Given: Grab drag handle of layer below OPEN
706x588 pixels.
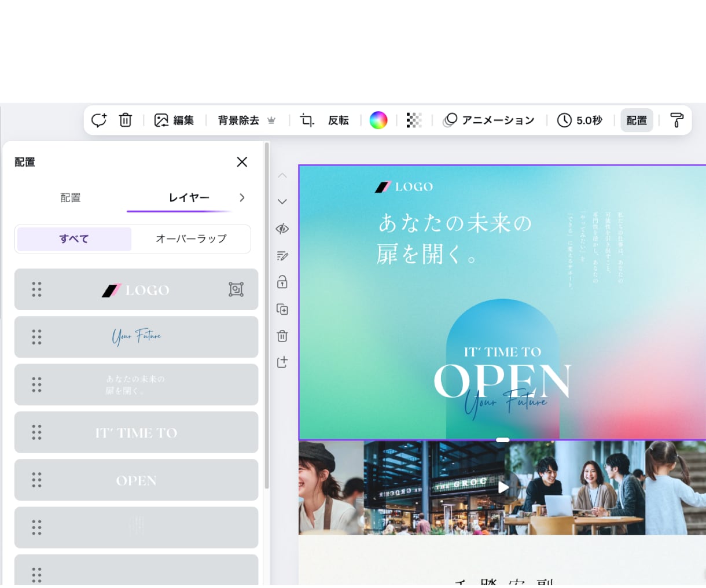Looking at the screenshot, I should pyautogui.click(x=36, y=527).
